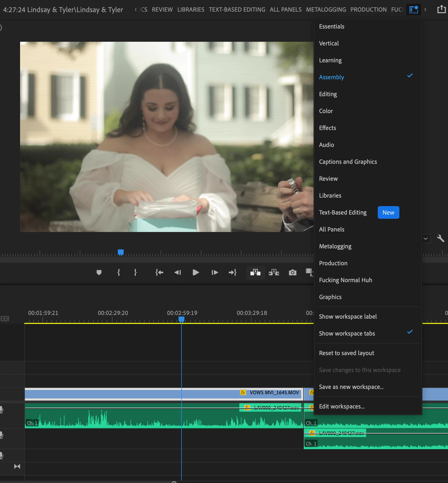The height and width of the screenshot is (483, 448).
Task: Click the fx badge on VOWS MVI_1645.MOV
Action: coord(243,393)
